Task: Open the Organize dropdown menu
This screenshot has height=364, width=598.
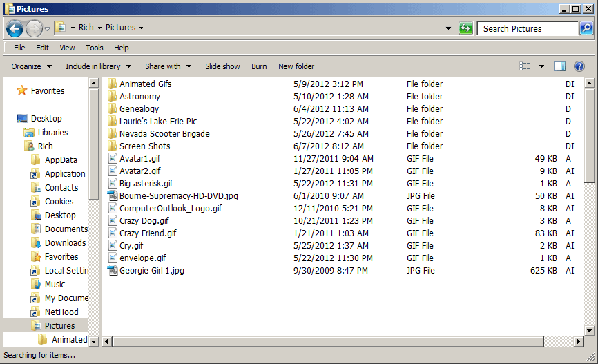Action: (x=31, y=66)
